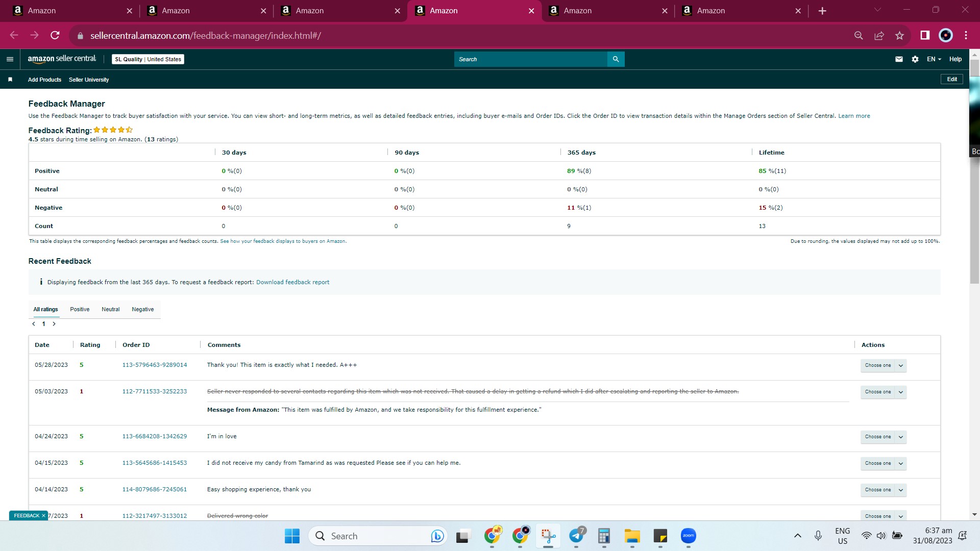The height and width of the screenshot is (551, 980).
Task: Switch to the Negative feedback tab
Action: pos(143,309)
